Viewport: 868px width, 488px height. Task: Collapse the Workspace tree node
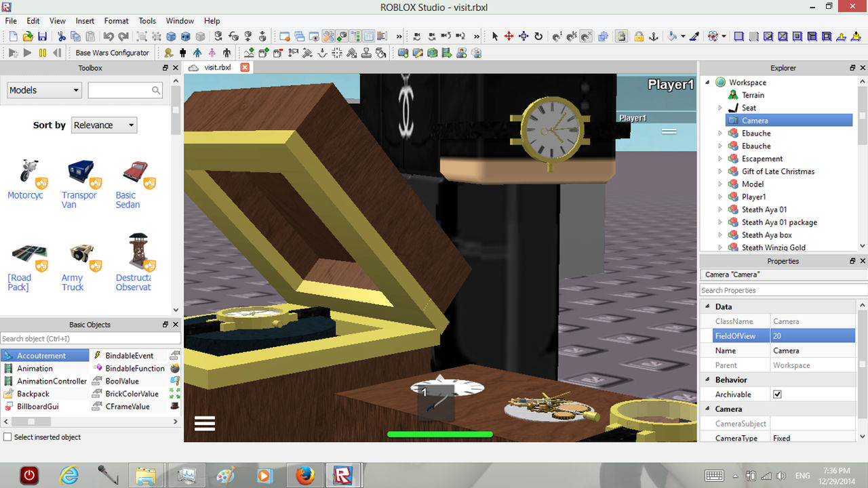tap(707, 82)
